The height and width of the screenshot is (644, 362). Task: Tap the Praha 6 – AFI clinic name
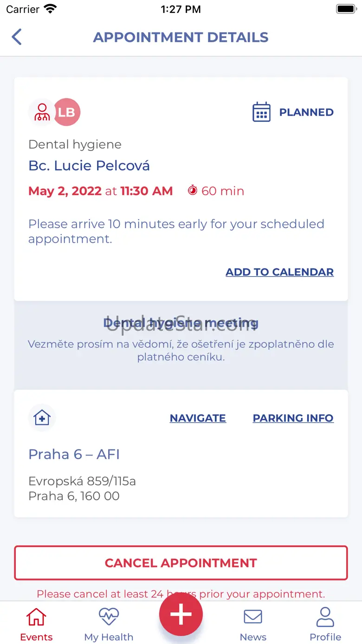(74, 454)
